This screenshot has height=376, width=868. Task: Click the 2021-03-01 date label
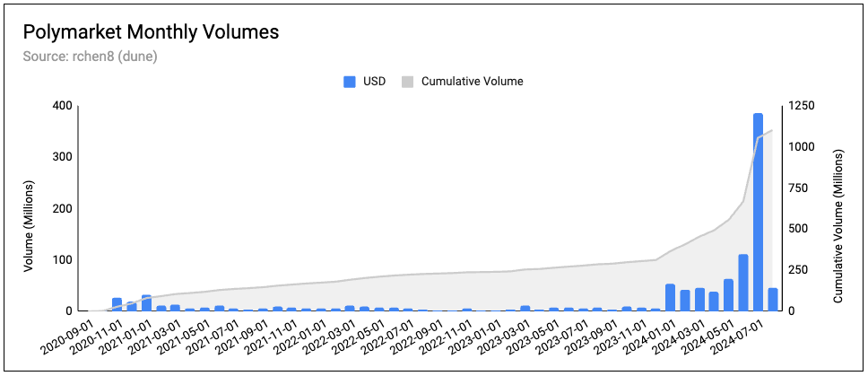(x=153, y=335)
